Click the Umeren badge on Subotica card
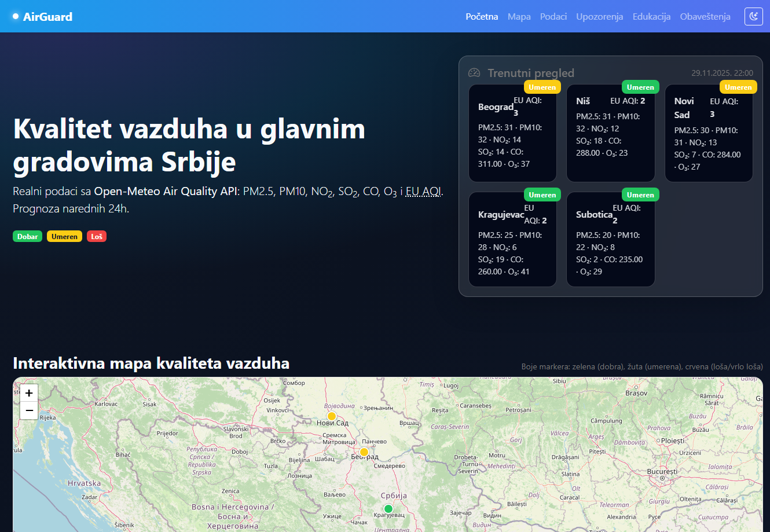770x532 pixels. 640,195
